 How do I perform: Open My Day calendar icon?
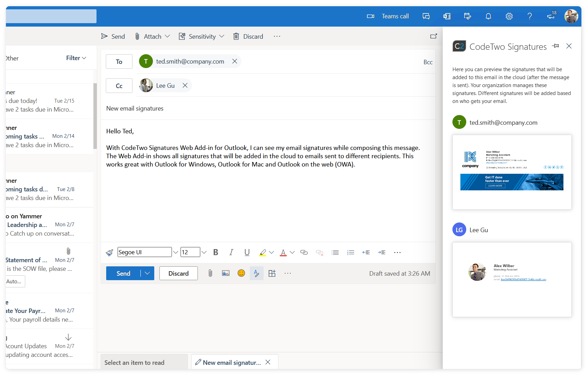468,16
